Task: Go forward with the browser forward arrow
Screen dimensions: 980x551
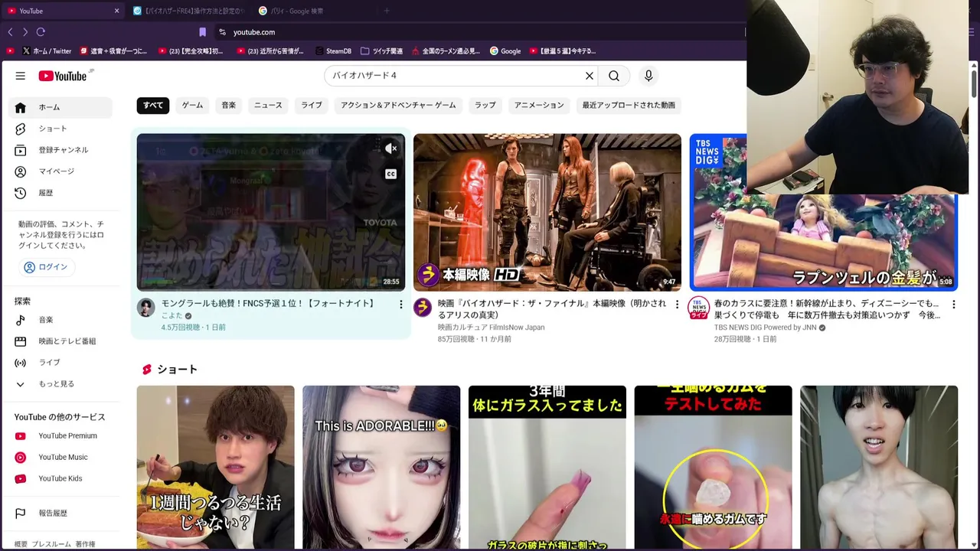Action: tap(25, 32)
